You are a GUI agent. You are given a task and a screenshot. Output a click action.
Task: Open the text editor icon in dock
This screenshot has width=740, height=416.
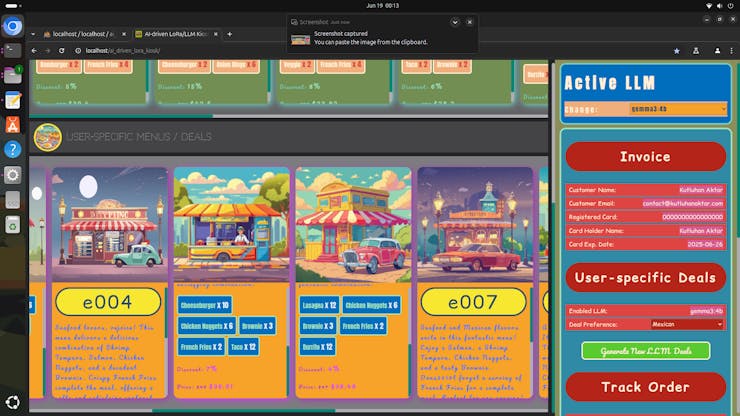click(13, 100)
